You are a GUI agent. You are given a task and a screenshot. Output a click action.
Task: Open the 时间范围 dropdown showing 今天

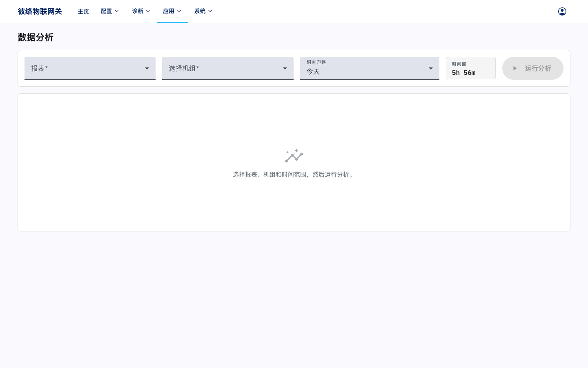[x=370, y=68]
